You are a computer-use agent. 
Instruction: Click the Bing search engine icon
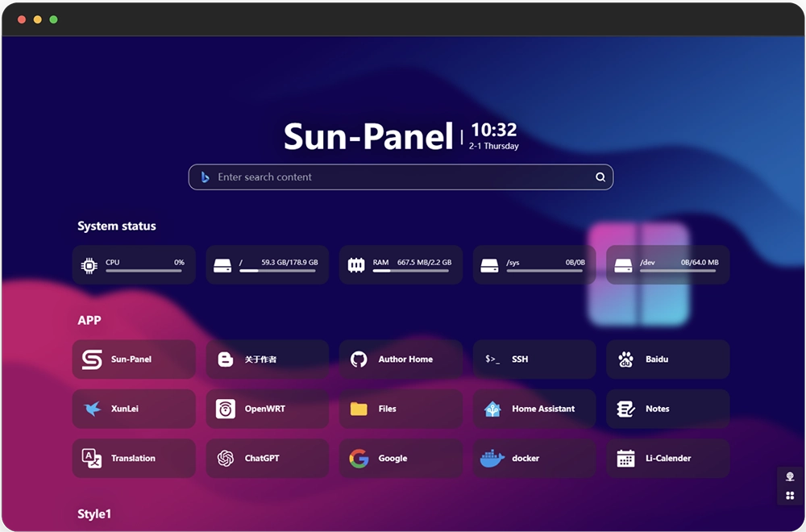[x=206, y=177]
